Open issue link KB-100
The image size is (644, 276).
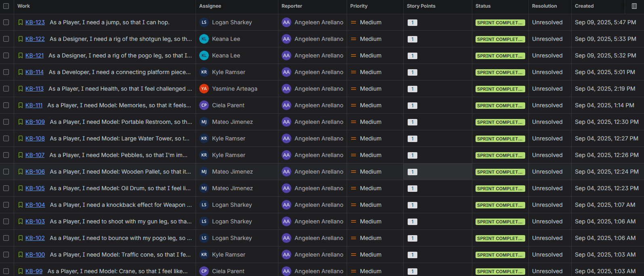tap(35, 255)
